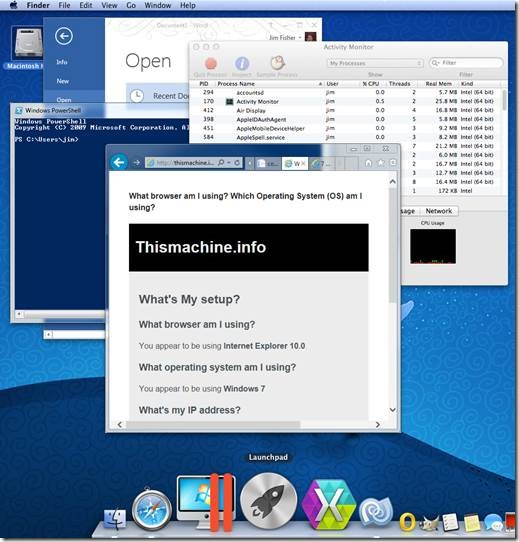This screenshot has height=542, width=519.
Task: Select the AppleSpell.service process row
Action: point(346,137)
